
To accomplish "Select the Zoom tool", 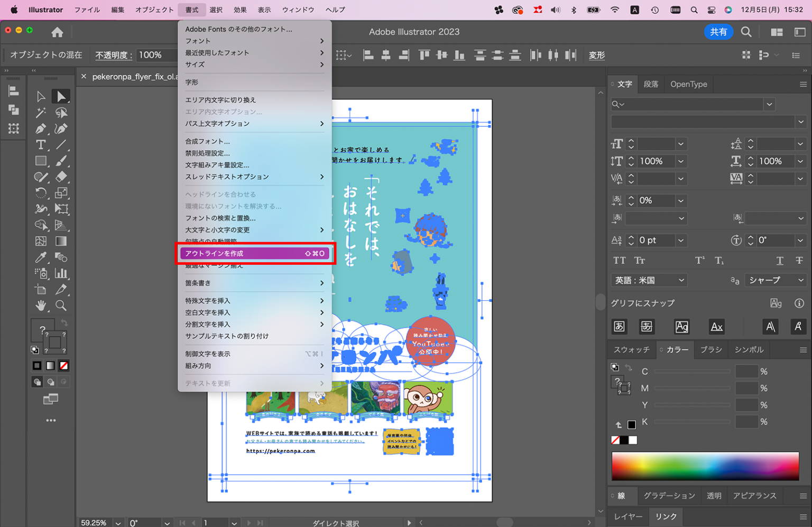I will pyautogui.click(x=61, y=306).
